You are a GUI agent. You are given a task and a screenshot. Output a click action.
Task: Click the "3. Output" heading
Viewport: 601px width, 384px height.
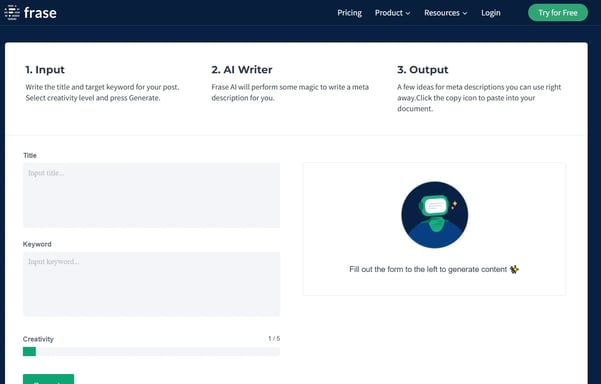point(422,70)
